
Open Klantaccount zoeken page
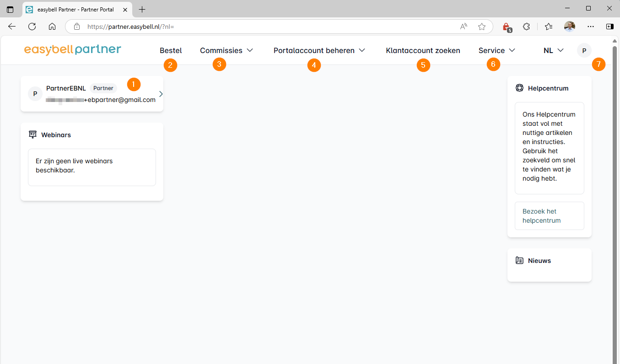tap(423, 50)
